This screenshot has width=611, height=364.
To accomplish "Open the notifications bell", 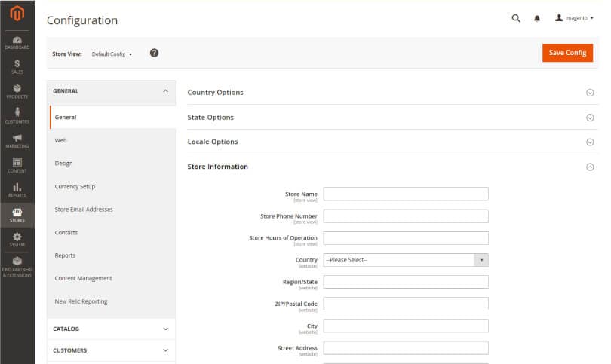I will 537,18.
